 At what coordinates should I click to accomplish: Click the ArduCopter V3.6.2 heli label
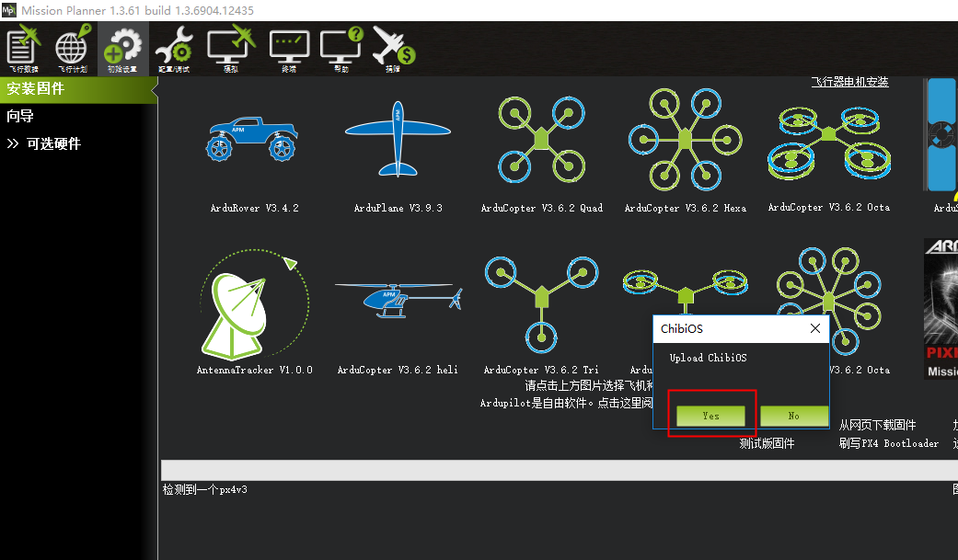click(398, 370)
